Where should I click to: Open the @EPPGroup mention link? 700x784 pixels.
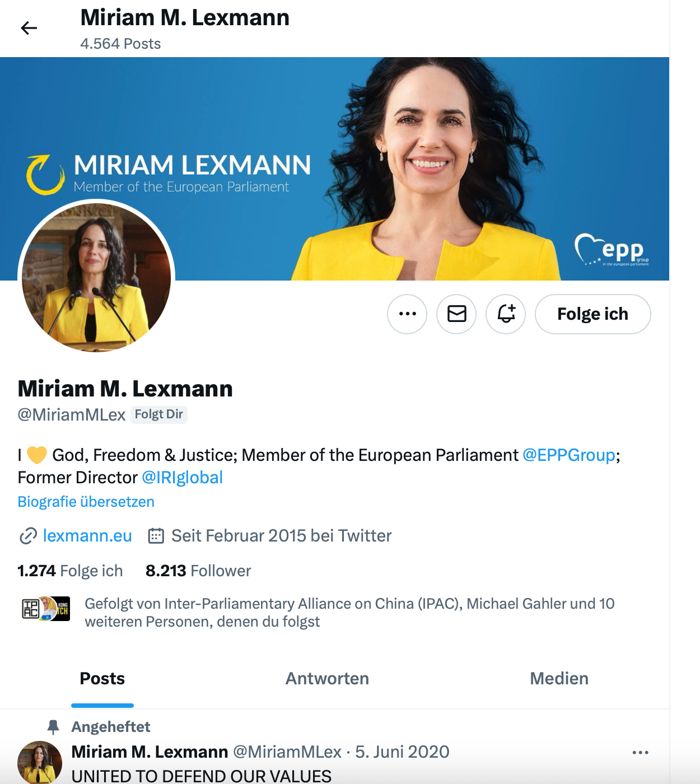click(569, 455)
